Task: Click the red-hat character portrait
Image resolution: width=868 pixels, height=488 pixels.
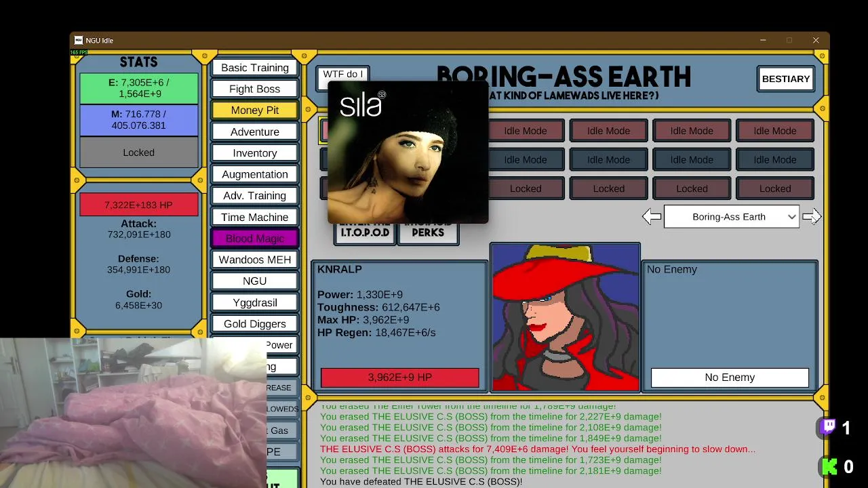Action: (565, 317)
